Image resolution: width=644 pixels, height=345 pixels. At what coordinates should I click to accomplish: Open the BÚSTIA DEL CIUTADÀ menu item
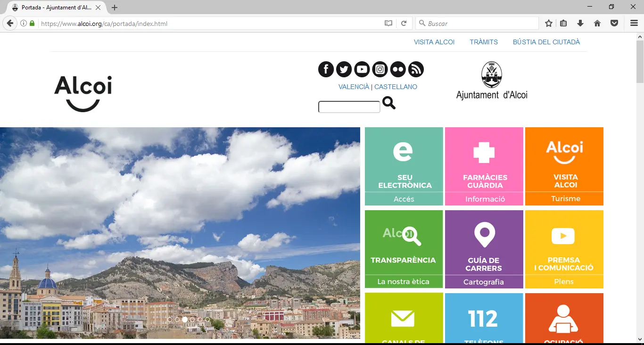pyautogui.click(x=546, y=42)
